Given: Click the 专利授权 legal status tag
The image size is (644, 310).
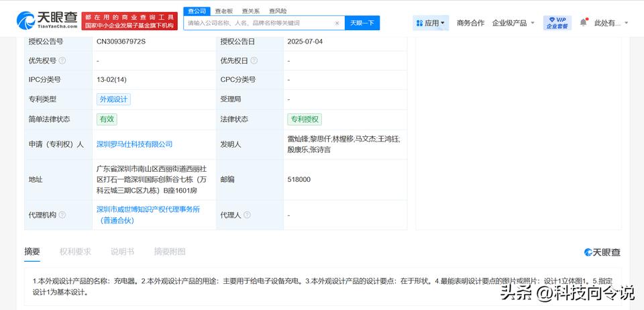Looking at the screenshot, I should tap(305, 119).
